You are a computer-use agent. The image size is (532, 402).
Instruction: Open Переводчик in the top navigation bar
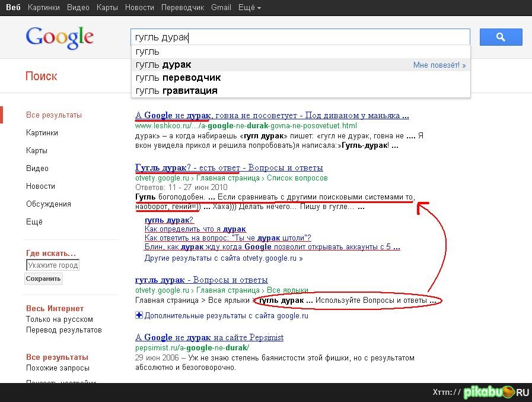(183, 8)
